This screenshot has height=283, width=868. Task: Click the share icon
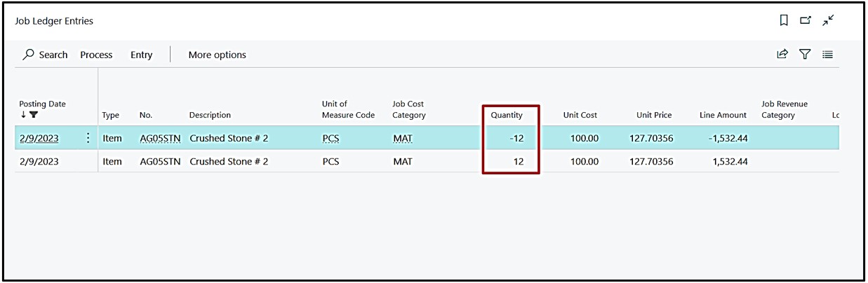[782, 55]
